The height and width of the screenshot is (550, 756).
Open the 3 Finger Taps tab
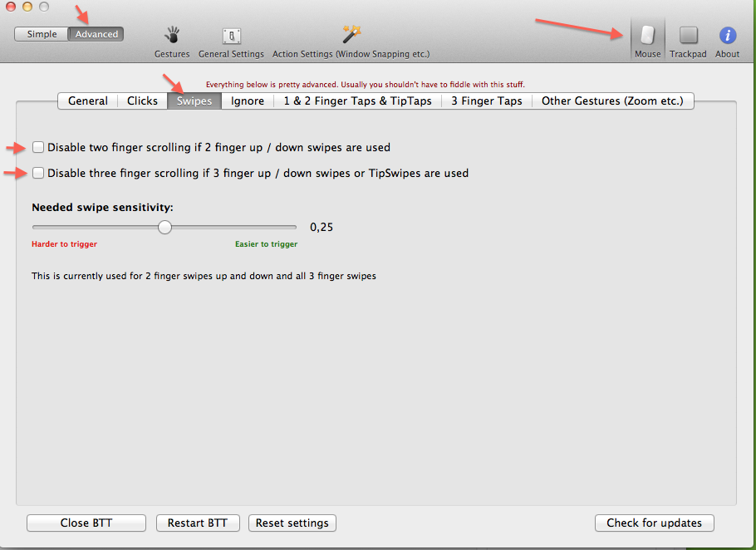pyautogui.click(x=487, y=101)
